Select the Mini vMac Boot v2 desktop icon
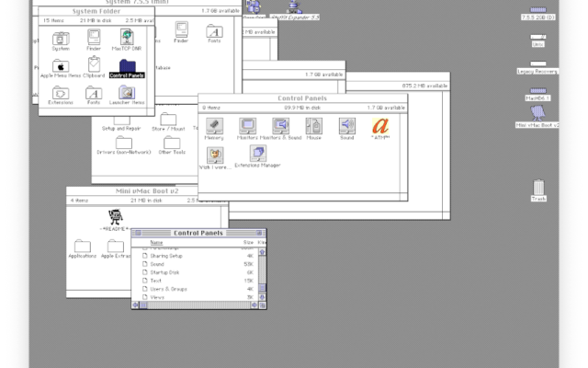The image size is (588, 368). pos(537,113)
